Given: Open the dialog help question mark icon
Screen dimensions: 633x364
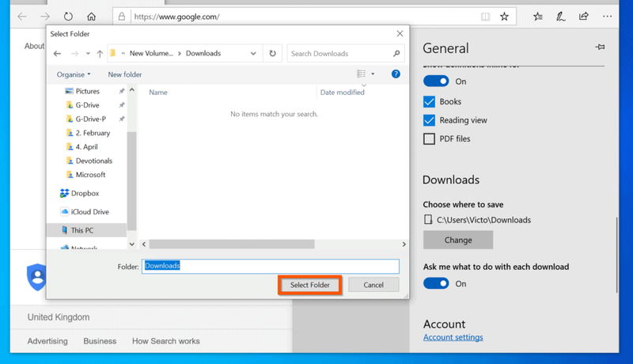Looking at the screenshot, I should click(x=396, y=74).
